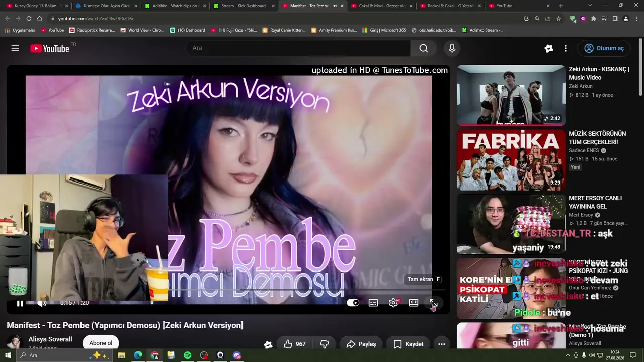Open the Windows Start menu
This screenshot has width=644, height=362.
point(8,355)
